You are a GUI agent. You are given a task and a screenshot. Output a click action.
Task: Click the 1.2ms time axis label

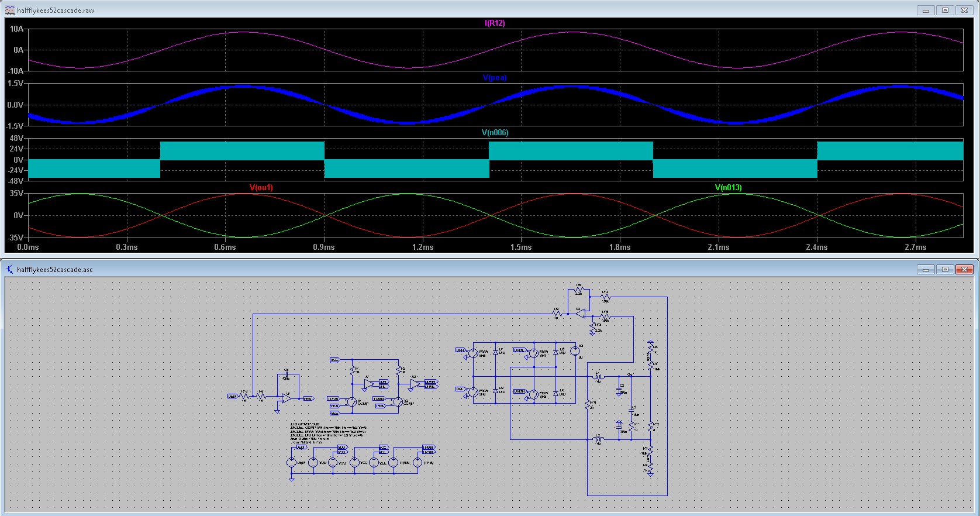(423, 247)
